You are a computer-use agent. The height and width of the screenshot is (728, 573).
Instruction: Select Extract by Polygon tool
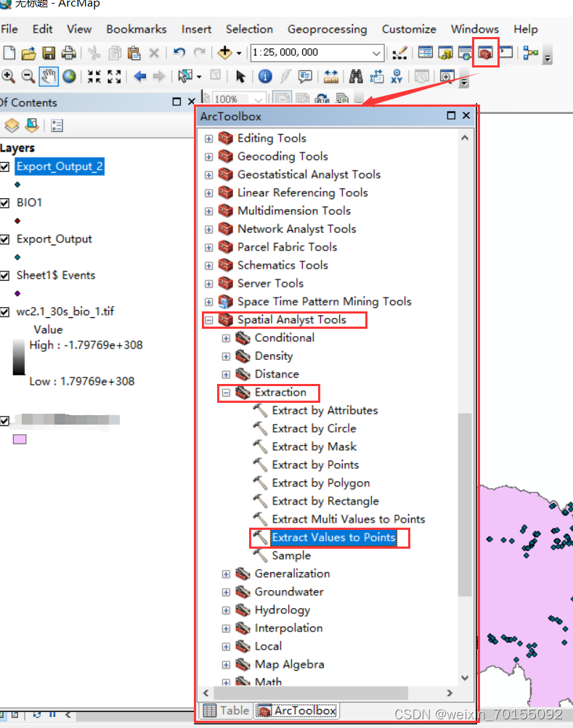pos(321,483)
